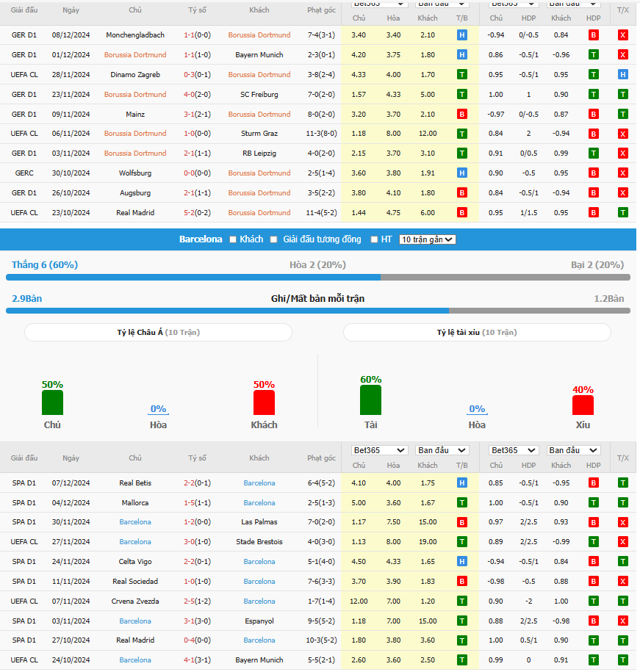
Task: Click the red X badge in the Monchengladbach row
Action: coord(622,35)
